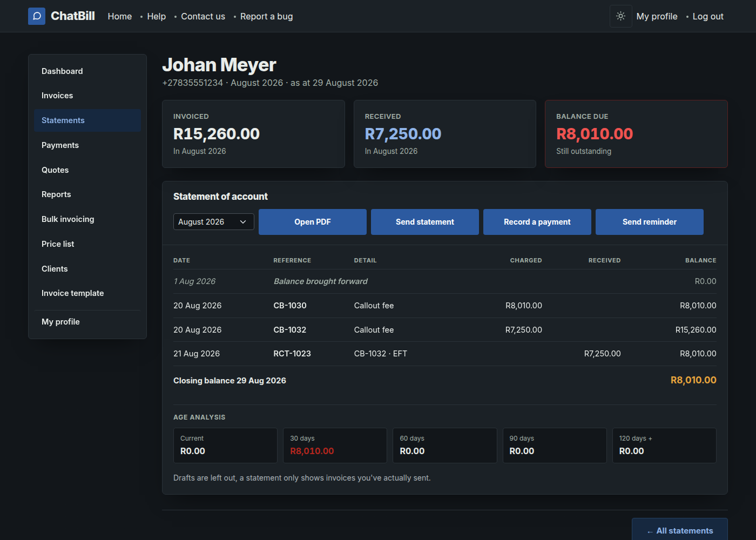Click the 30 days age analysis box

(x=335, y=446)
